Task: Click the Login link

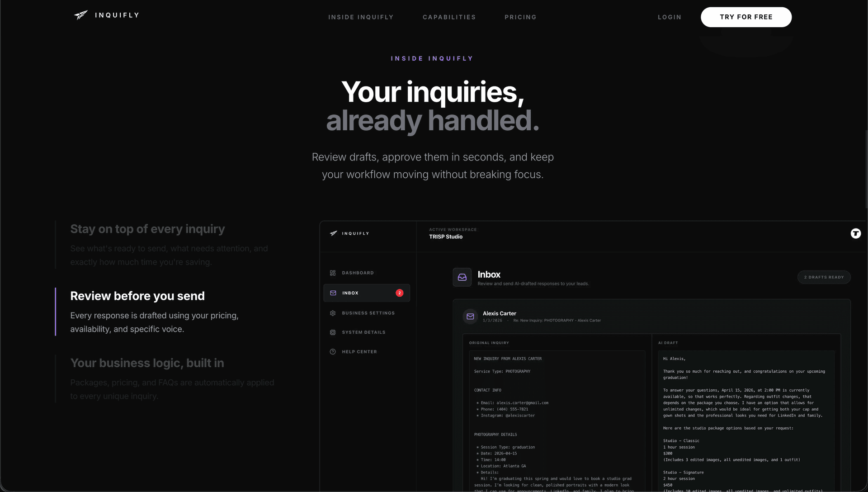Action: [x=670, y=17]
